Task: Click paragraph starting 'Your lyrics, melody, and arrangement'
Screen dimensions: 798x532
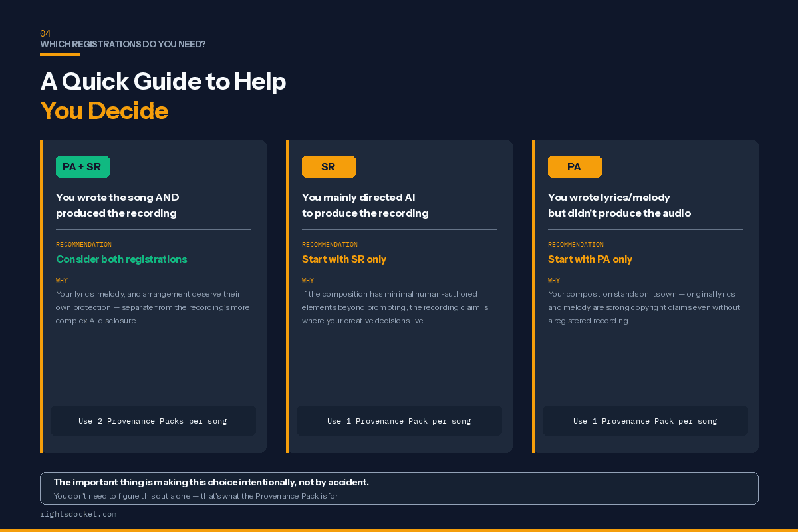Action: coord(153,307)
